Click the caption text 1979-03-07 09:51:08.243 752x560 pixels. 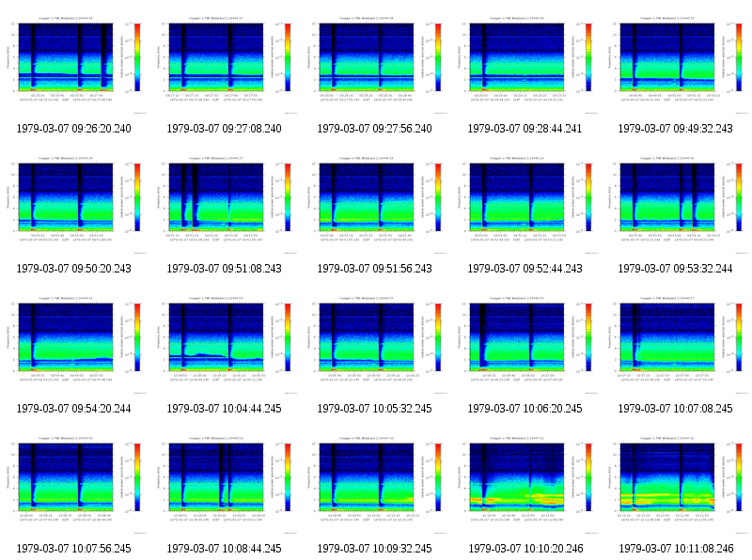[224, 269]
